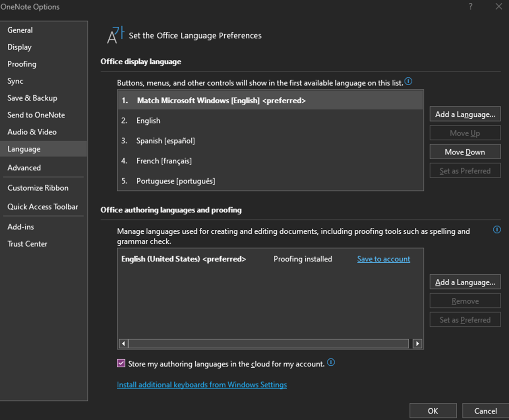Click the Move Down button

[x=465, y=152]
